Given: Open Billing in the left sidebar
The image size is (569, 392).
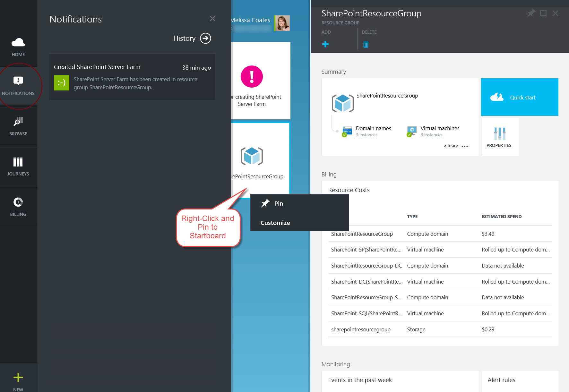Looking at the screenshot, I should (18, 207).
